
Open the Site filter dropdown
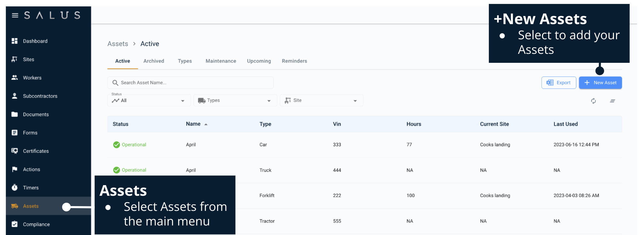point(321,101)
